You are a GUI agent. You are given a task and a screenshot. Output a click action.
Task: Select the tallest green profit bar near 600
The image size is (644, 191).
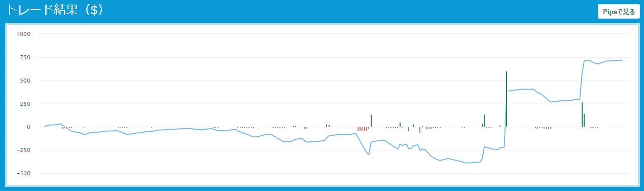click(x=507, y=99)
